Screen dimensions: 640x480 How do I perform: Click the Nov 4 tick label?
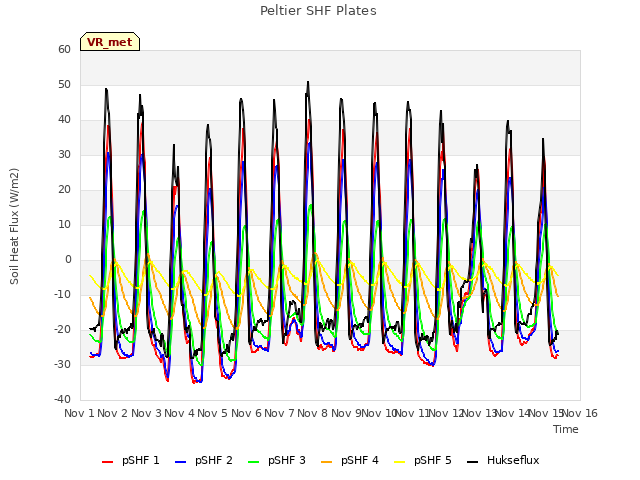179,413
